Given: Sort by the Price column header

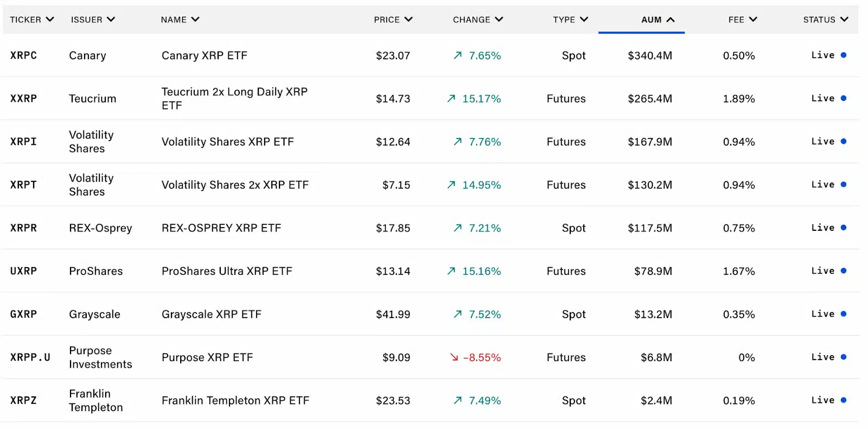Looking at the screenshot, I should tap(393, 20).
